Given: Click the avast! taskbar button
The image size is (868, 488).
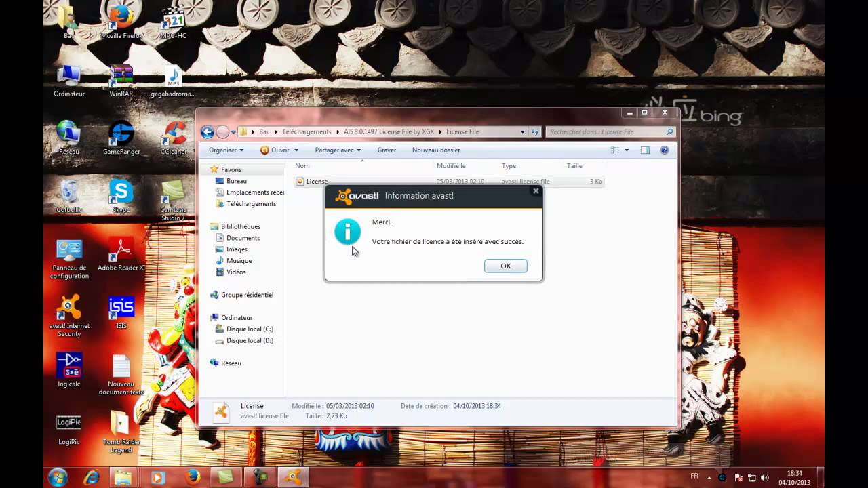Looking at the screenshot, I should click(x=292, y=477).
